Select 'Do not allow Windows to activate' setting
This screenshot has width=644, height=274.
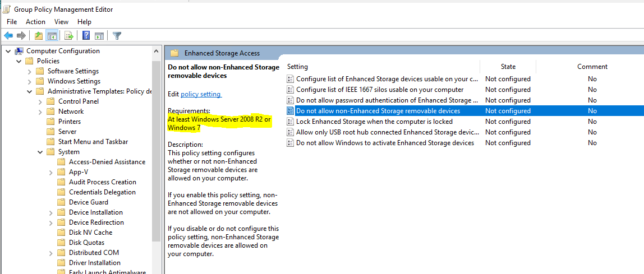point(385,143)
